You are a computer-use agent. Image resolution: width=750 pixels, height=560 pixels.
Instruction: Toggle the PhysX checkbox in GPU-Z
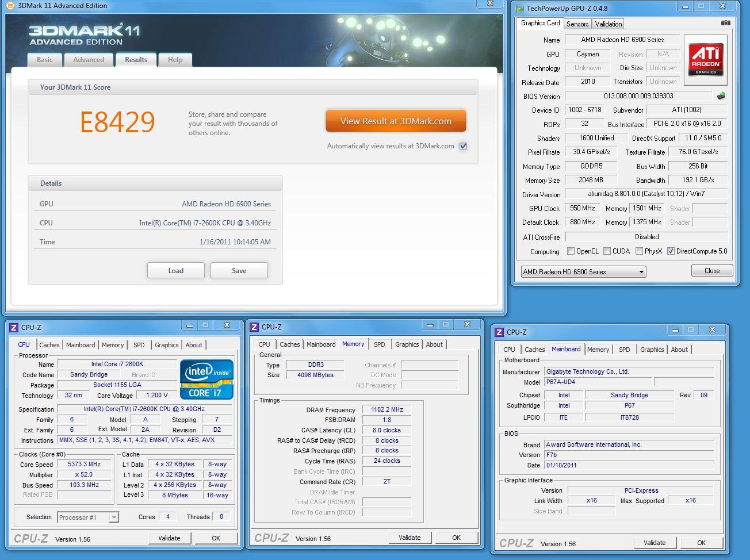[640, 251]
